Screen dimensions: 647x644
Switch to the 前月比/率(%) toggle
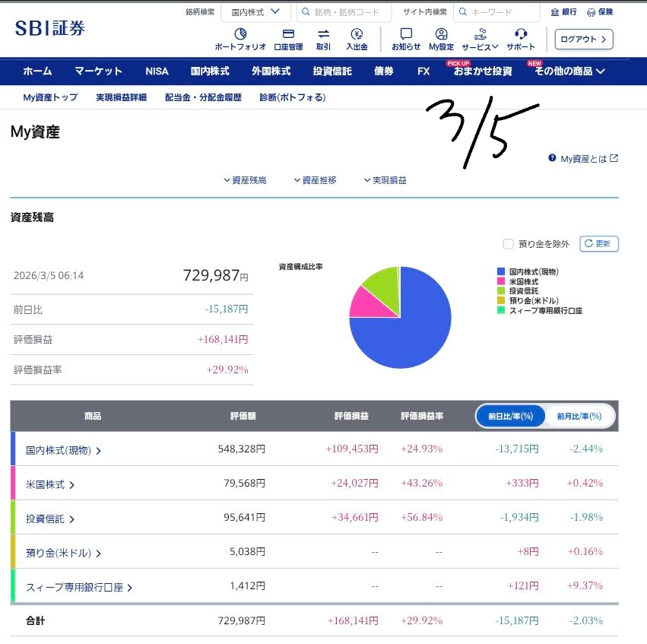[579, 417]
